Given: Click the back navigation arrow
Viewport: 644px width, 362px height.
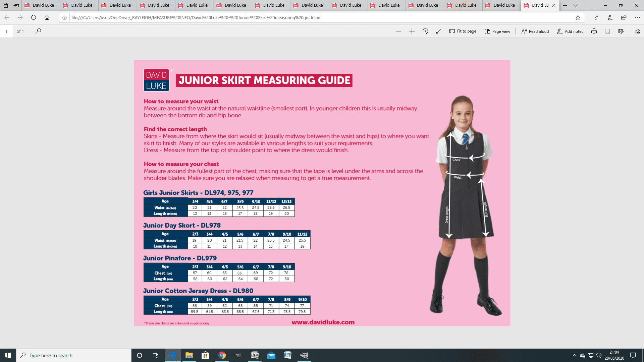Looking at the screenshot, I should tap(7, 18).
